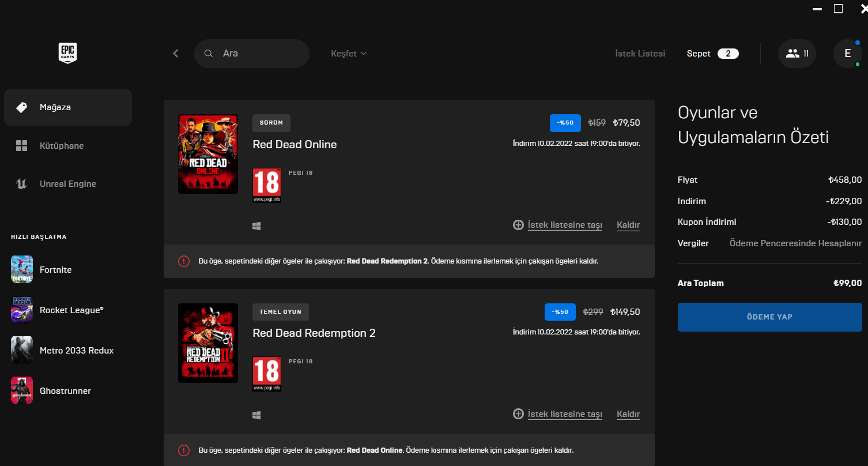Click the Metro 2033 Redux label
The height and width of the screenshot is (466, 868).
[77, 351]
